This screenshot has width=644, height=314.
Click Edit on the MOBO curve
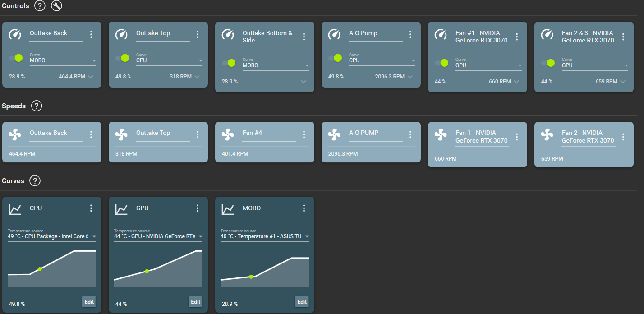(x=302, y=301)
